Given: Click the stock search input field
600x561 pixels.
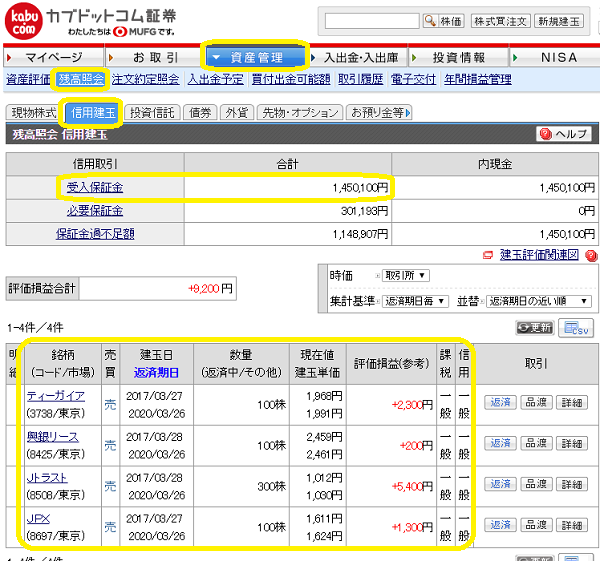Looking at the screenshot, I should click(x=372, y=21).
